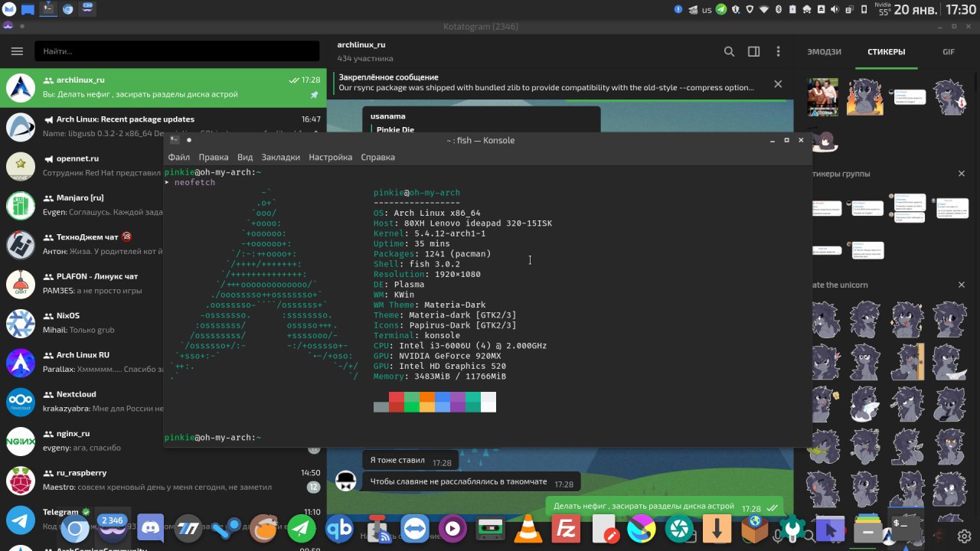The image size is (980, 551).
Task: Open Steam from the dock
Action: click(226, 530)
